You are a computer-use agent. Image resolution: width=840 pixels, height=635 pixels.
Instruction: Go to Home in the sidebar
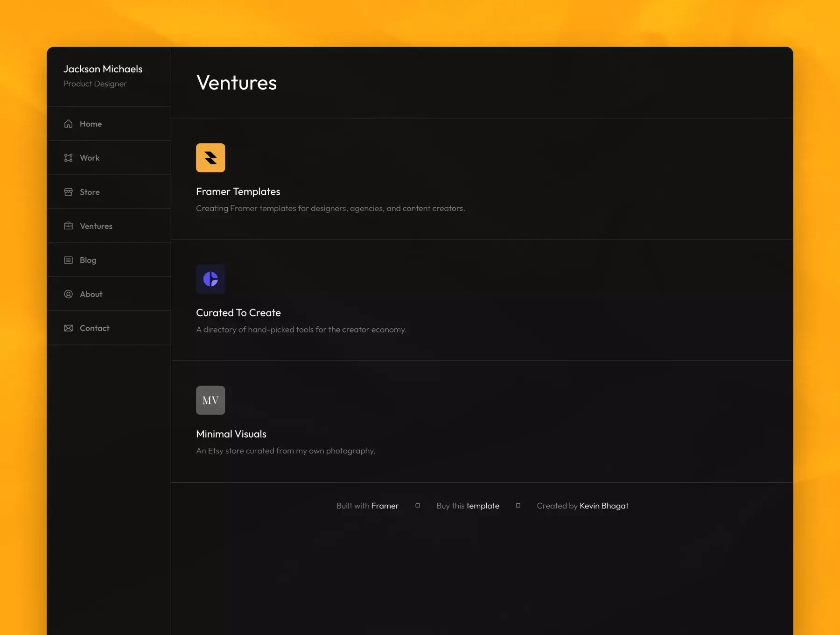(109, 124)
